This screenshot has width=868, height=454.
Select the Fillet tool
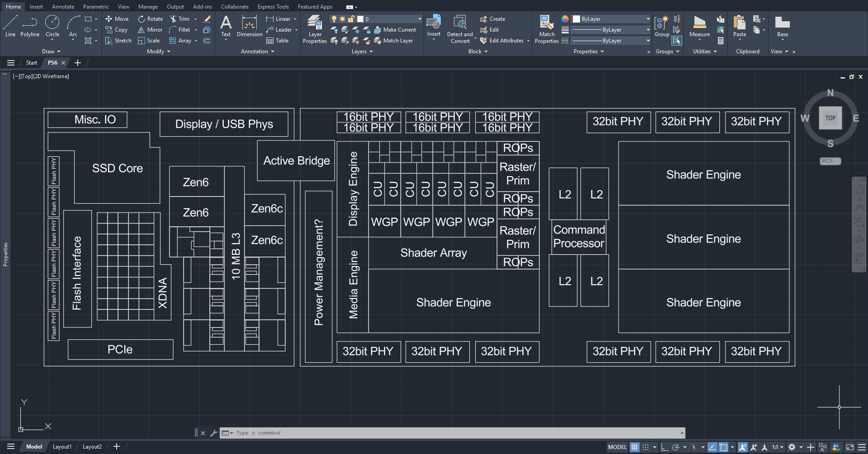coord(179,30)
